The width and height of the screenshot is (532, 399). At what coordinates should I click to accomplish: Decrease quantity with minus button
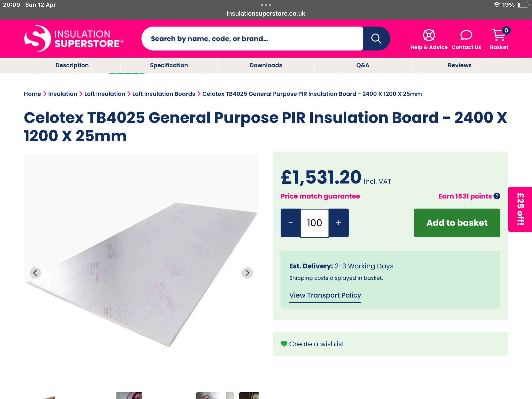pyautogui.click(x=291, y=223)
